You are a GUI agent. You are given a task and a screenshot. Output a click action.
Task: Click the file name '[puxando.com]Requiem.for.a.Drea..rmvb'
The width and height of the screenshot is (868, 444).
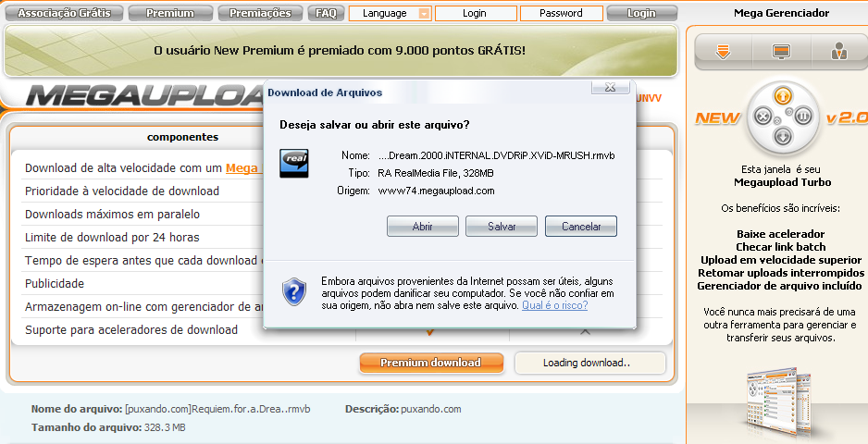pyautogui.click(x=217, y=409)
